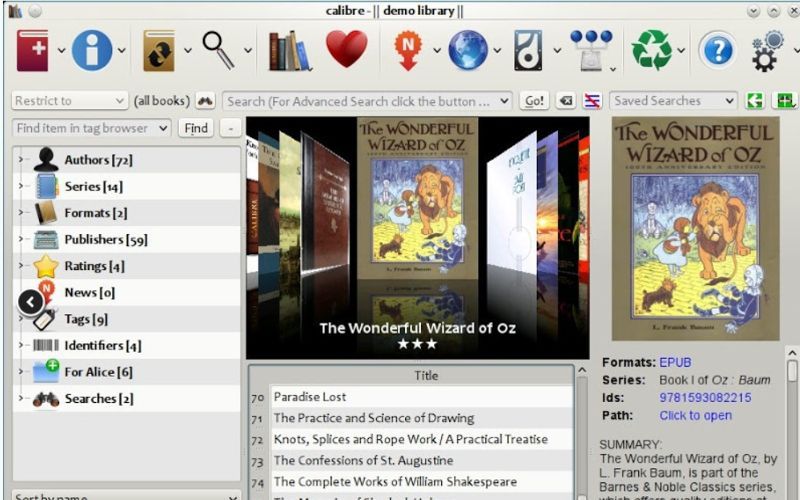
Task: Open the Restrict to dropdown
Action: (x=69, y=101)
